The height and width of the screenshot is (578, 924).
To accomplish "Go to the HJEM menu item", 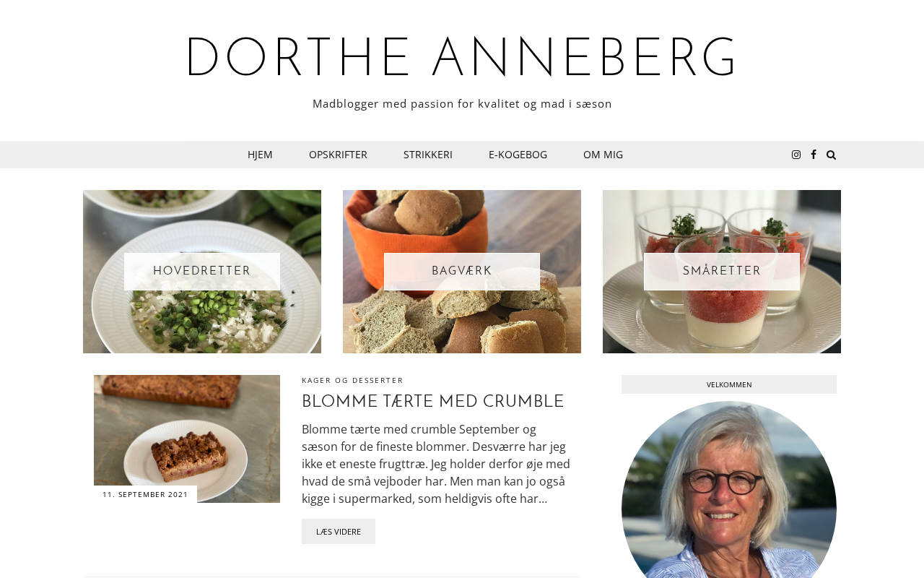I will point(260,155).
